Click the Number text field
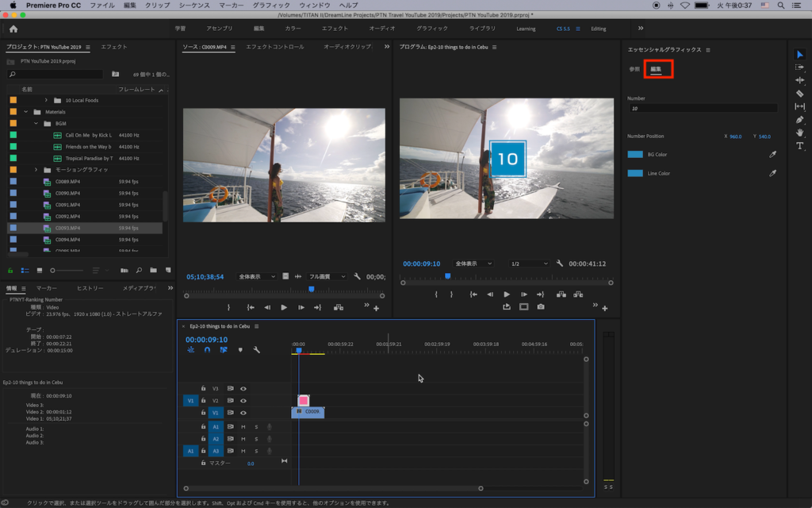This screenshot has width=812, height=508. 702,108
